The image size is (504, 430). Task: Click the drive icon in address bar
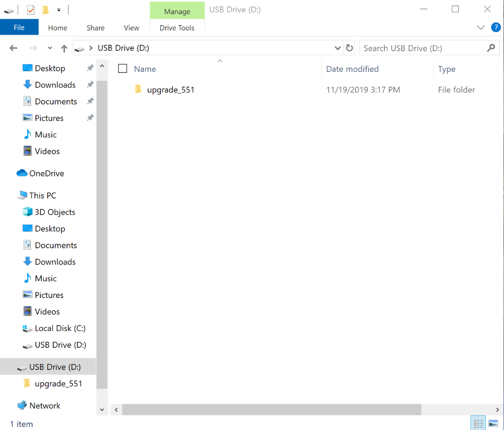[x=79, y=49]
